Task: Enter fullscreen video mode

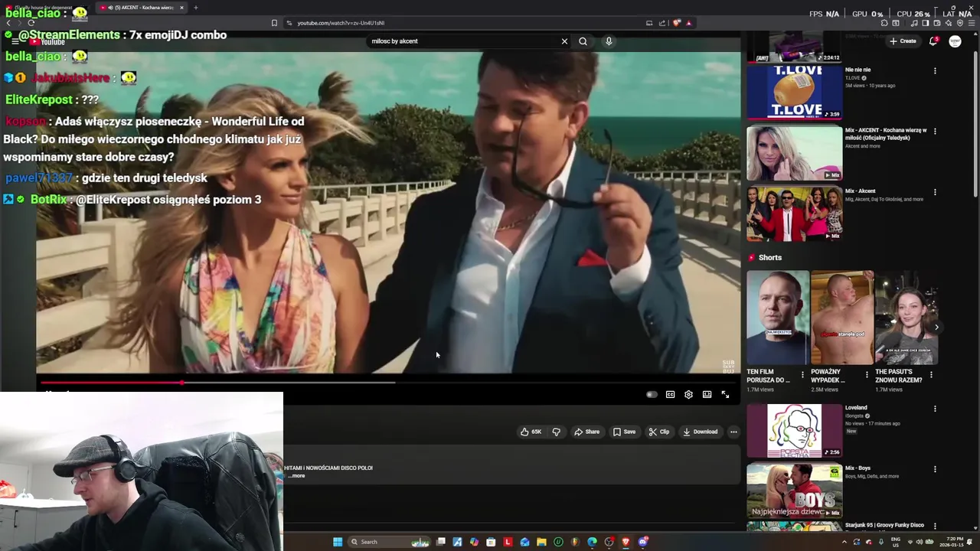Action: pyautogui.click(x=725, y=395)
